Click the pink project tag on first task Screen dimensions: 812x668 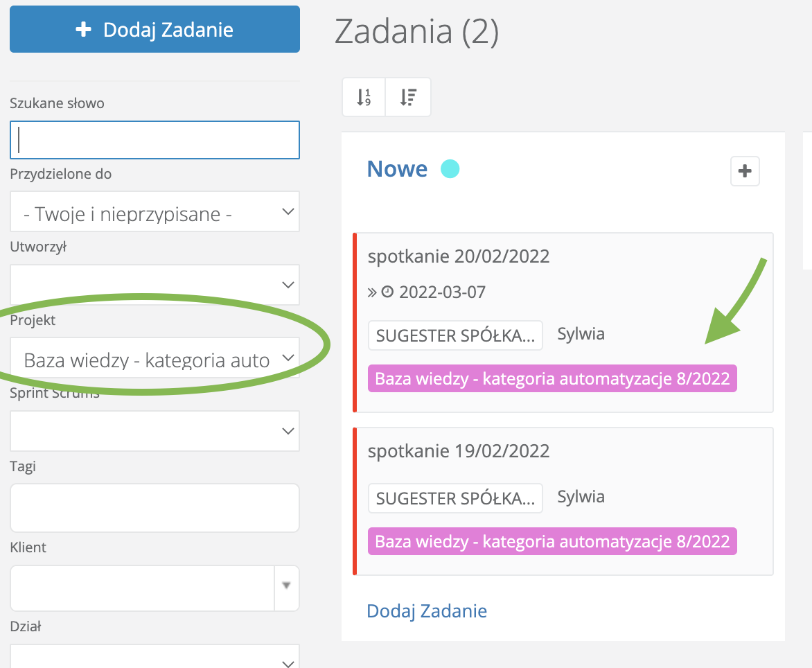coord(552,379)
